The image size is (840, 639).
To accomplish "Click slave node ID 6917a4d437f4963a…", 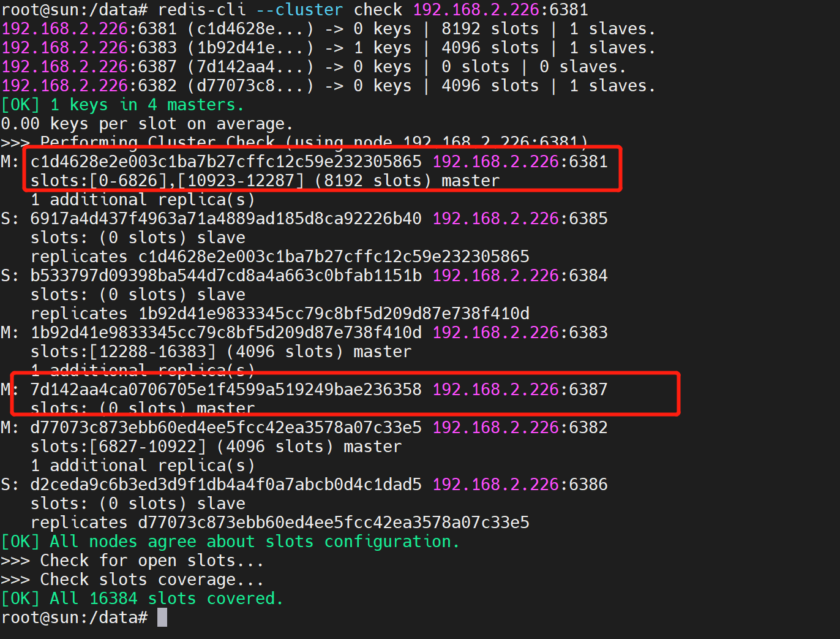I will tap(226, 219).
